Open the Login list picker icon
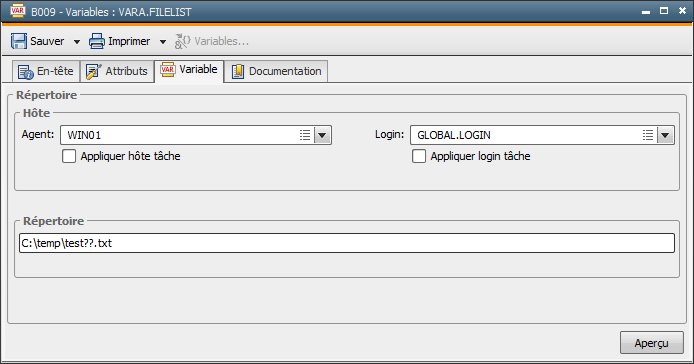 (648, 135)
